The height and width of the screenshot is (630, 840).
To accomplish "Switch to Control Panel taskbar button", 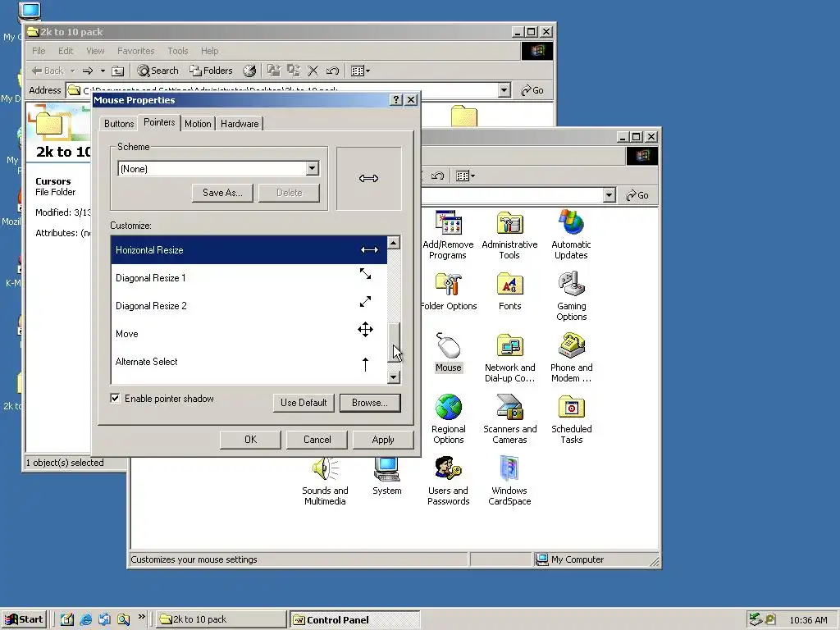I will (355, 620).
